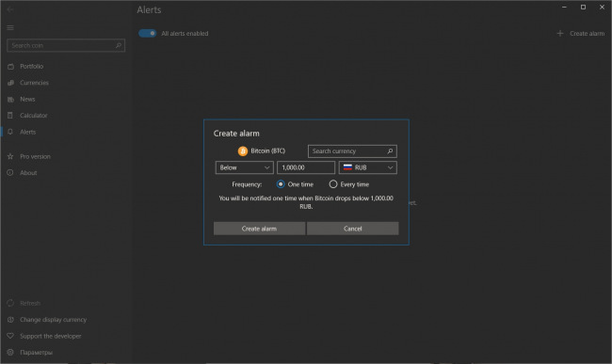Open the Below condition dropdown

point(245,167)
